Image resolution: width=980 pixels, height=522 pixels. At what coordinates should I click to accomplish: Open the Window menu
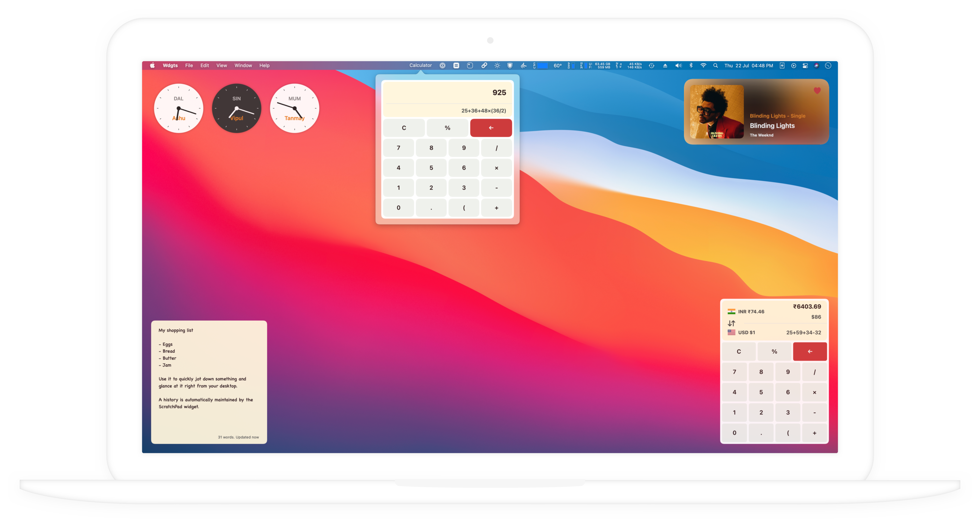[243, 66]
